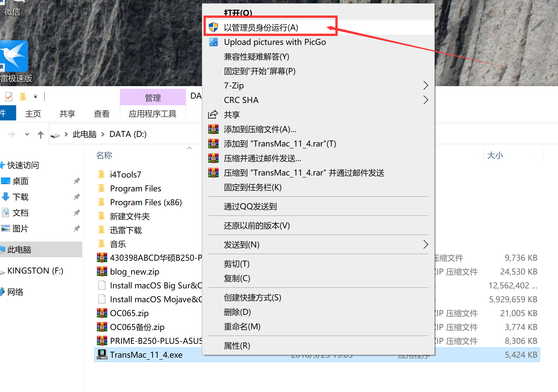Click the drive icon in the address bar
Image resolution: width=558 pixels, height=392 pixels.
[55, 135]
